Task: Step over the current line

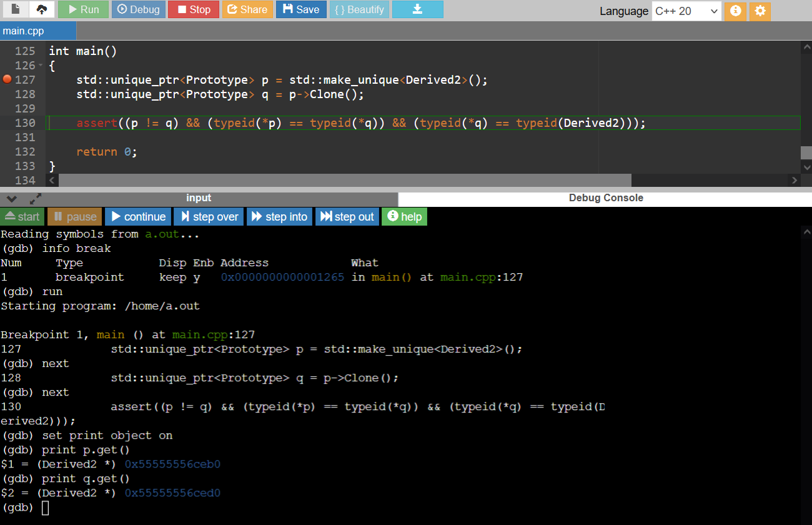Action: [x=208, y=216]
